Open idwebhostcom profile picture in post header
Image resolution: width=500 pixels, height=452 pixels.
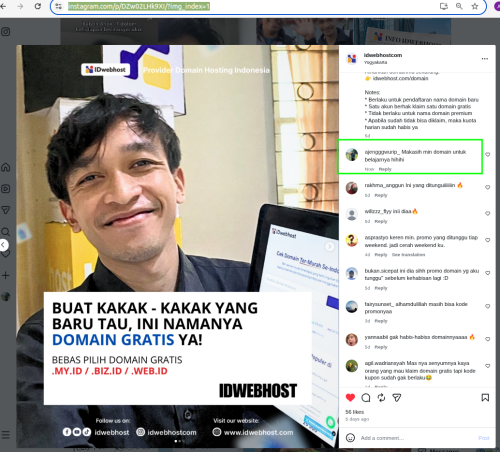(x=352, y=58)
